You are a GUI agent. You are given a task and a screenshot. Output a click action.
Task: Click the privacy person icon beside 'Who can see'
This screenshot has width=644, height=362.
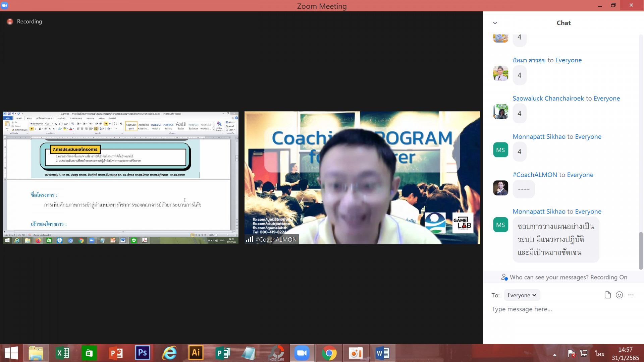point(504,277)
